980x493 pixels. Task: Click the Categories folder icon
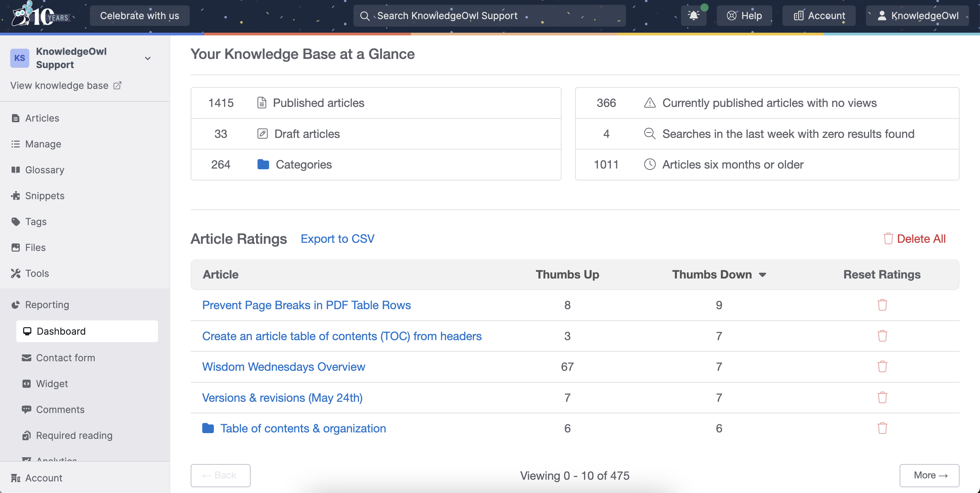tap(263, 164)
